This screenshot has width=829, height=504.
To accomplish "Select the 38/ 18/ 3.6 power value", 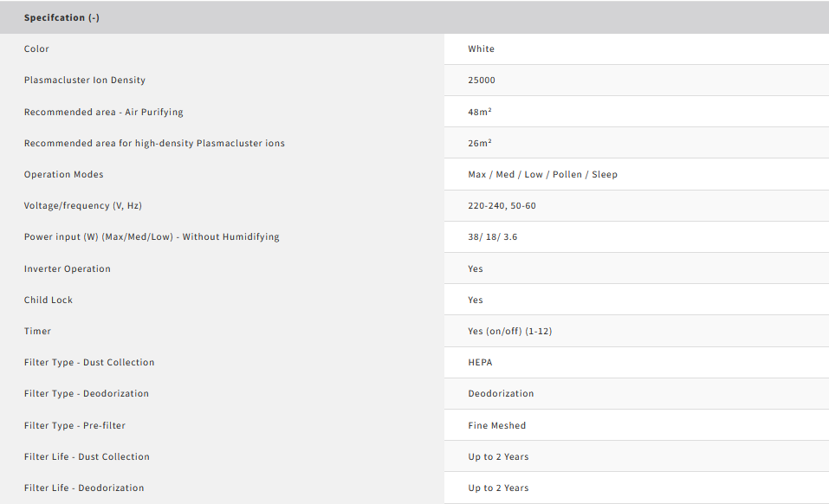I will [x=492, y=237].
